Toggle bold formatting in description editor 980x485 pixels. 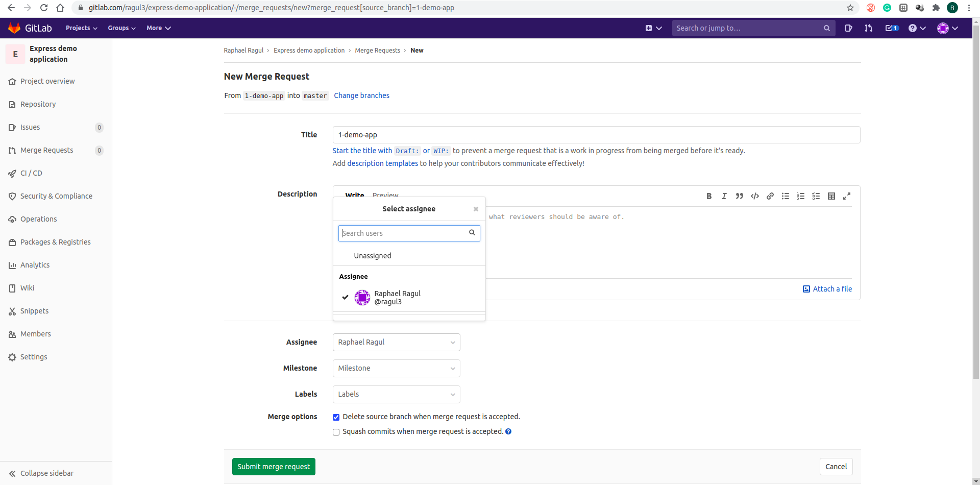709,196
